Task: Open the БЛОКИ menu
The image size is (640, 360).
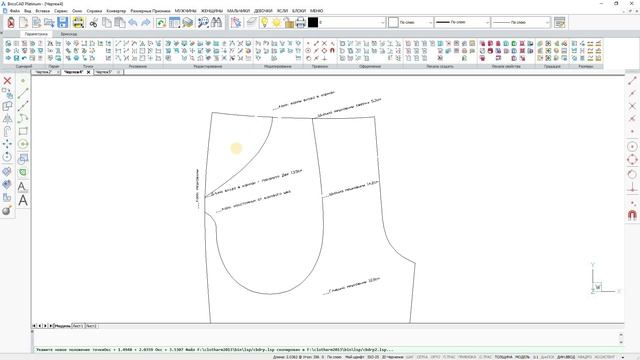Action: tap(299, 11)
